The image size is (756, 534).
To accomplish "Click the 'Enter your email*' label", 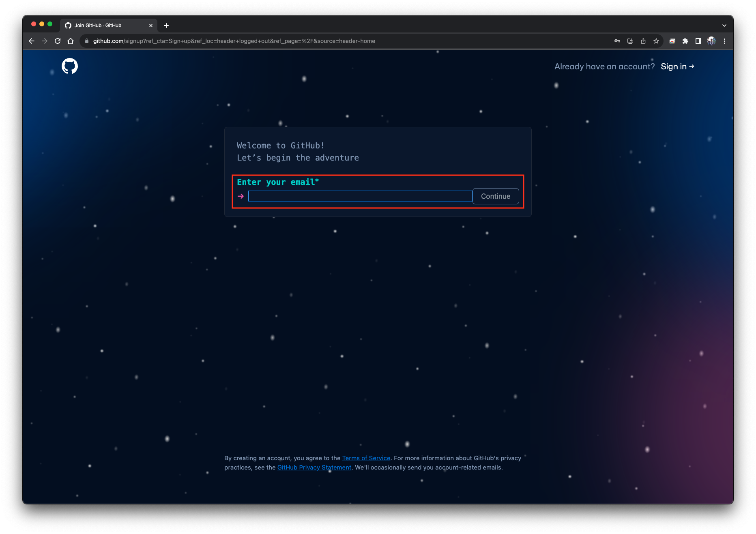I will [x=278, y=182].
